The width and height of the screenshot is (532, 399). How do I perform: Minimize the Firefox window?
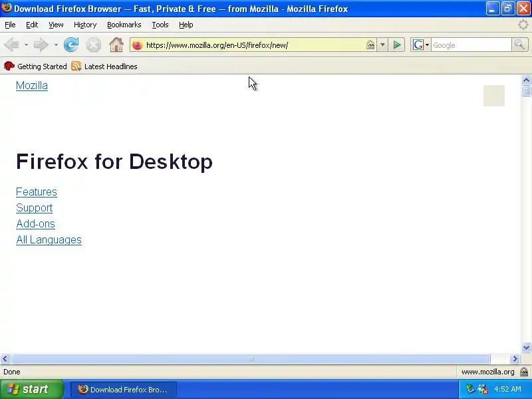[x=493, y=8]
